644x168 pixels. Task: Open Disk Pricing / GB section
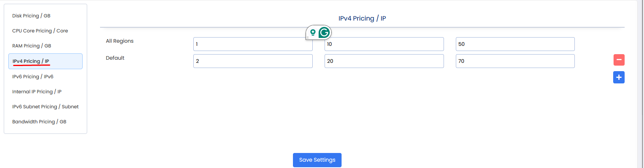click(x=31, y=16)
